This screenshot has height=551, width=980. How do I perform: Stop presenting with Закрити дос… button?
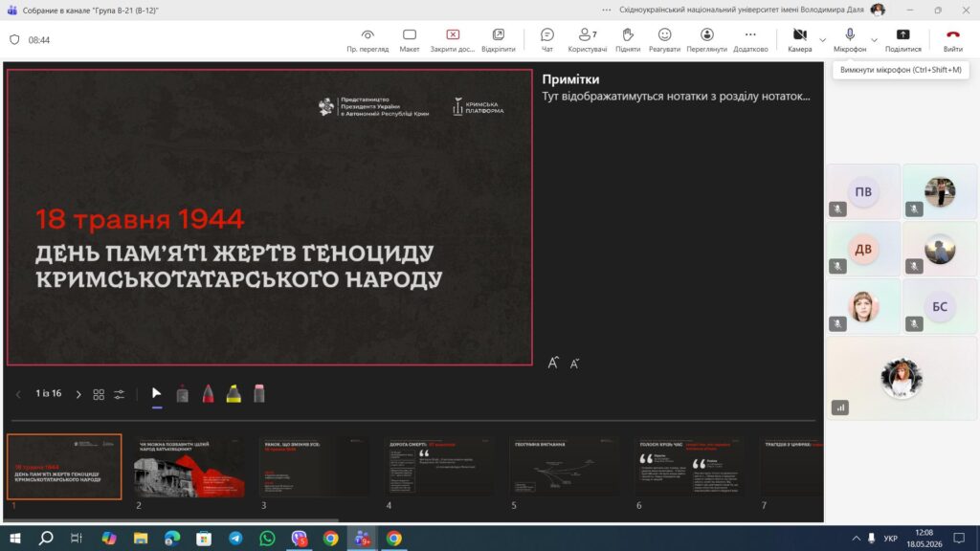(453, 40)
